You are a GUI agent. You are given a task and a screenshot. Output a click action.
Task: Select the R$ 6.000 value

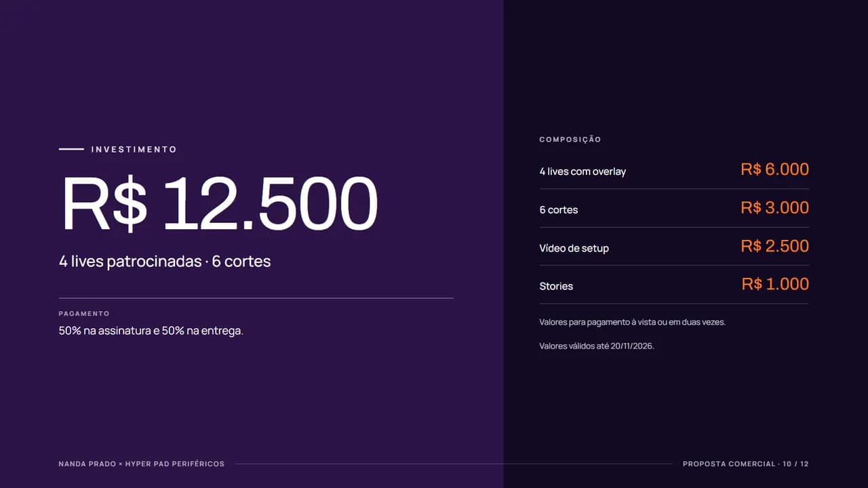click(775, 169)
